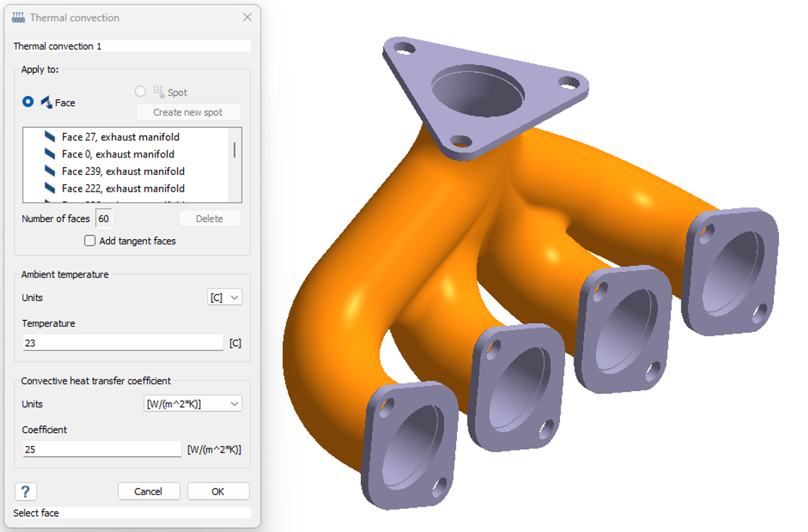Screen dimensions: 808x532
Task: Click the Coefficient input field
Action: (x=101, y=450)
